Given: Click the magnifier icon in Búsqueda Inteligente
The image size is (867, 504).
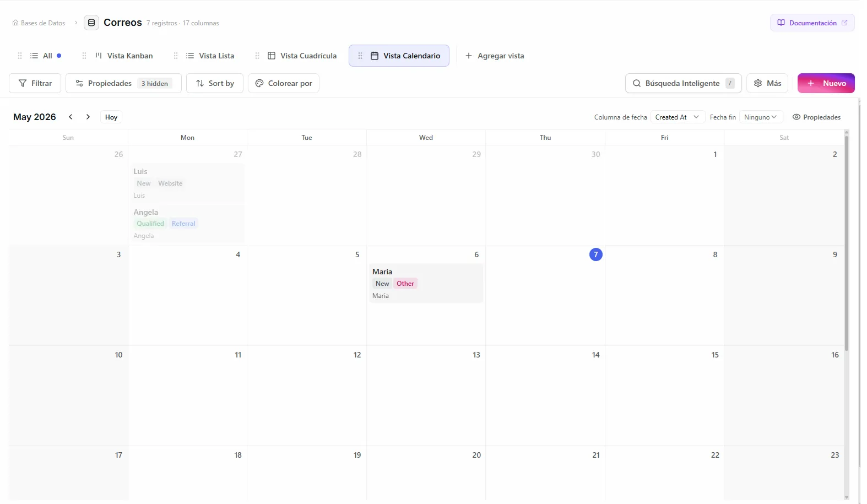Looking at the screenshot, I should click(x=637, y=83).
